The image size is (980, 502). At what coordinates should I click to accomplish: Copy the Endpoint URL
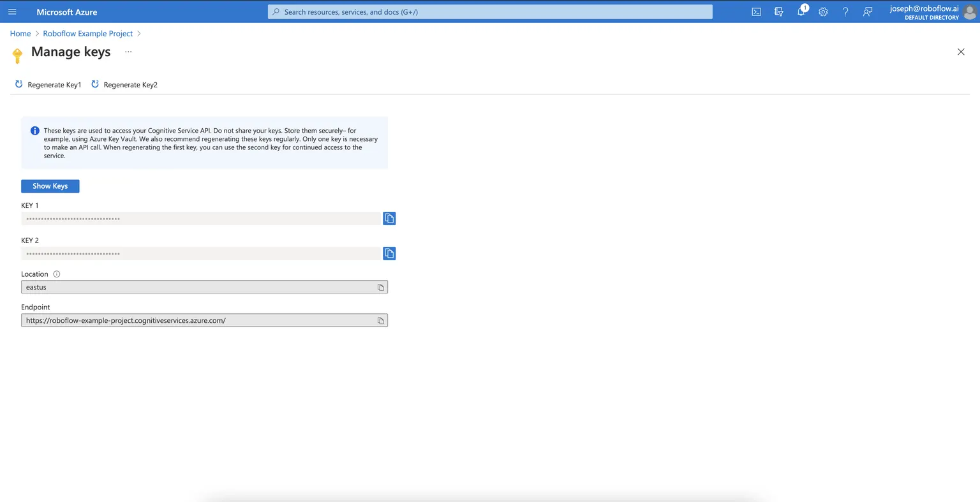pos(381,321)
